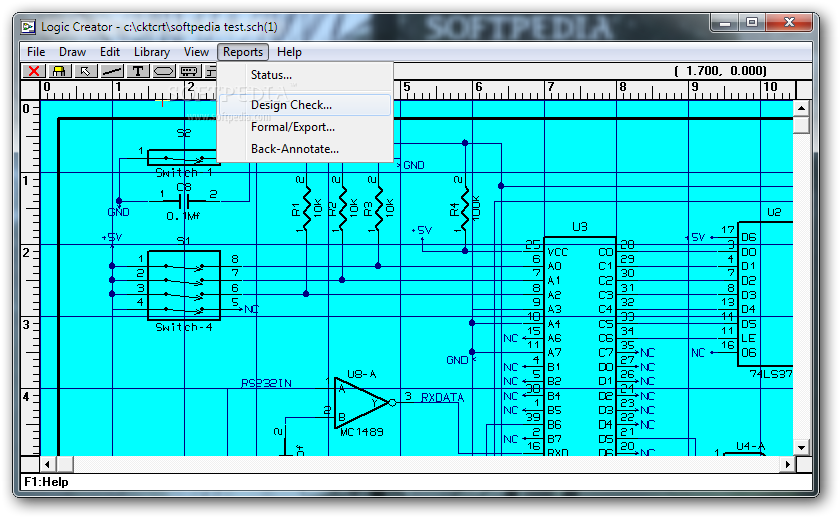This screenshot has height=518, width=840.
Task: Open the Library menu
Action: tap(152, 52)
